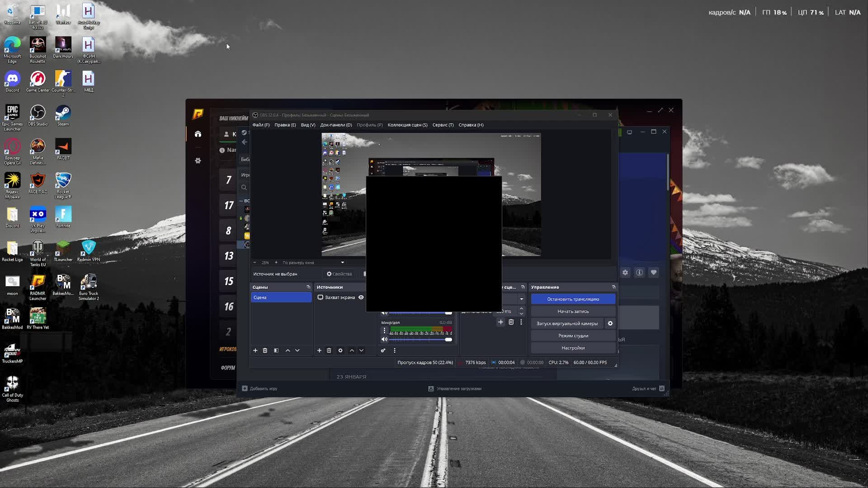Open the Файл menu
868x488 pixels.
pyautogui.click(x=261, y=125)
